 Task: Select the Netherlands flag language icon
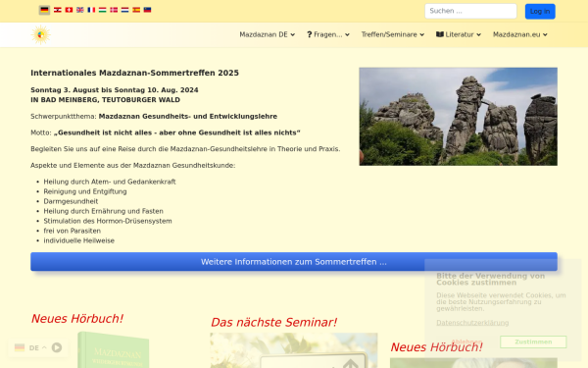pos(124,10)
